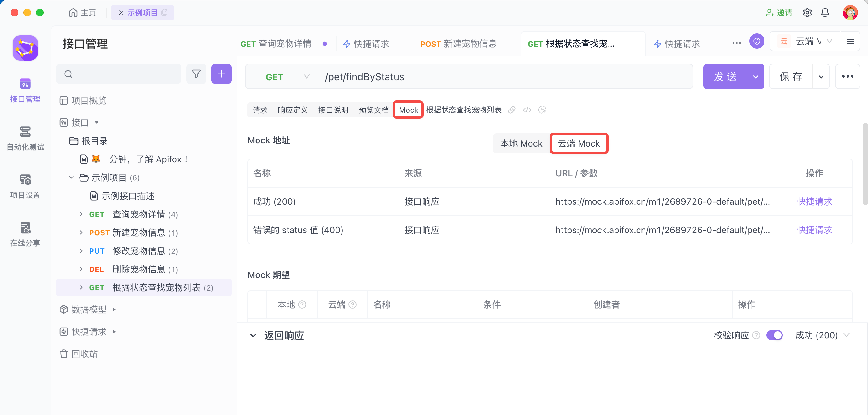Toggle the 校验响应 switch
This screenshot has height=415, width=868.
click(x=774, y=335)
